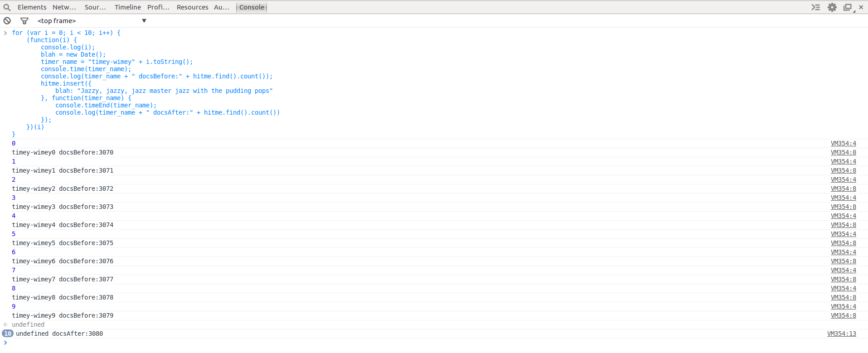The width and height of the screenshot is (868, 353).
Task: Click 'console.timeEnd(timer_name);' code line
Action: click(x=106, y=106)
